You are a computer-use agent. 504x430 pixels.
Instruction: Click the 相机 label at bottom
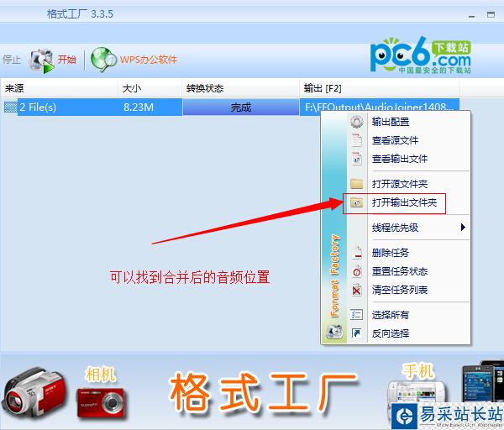(100, 375)
